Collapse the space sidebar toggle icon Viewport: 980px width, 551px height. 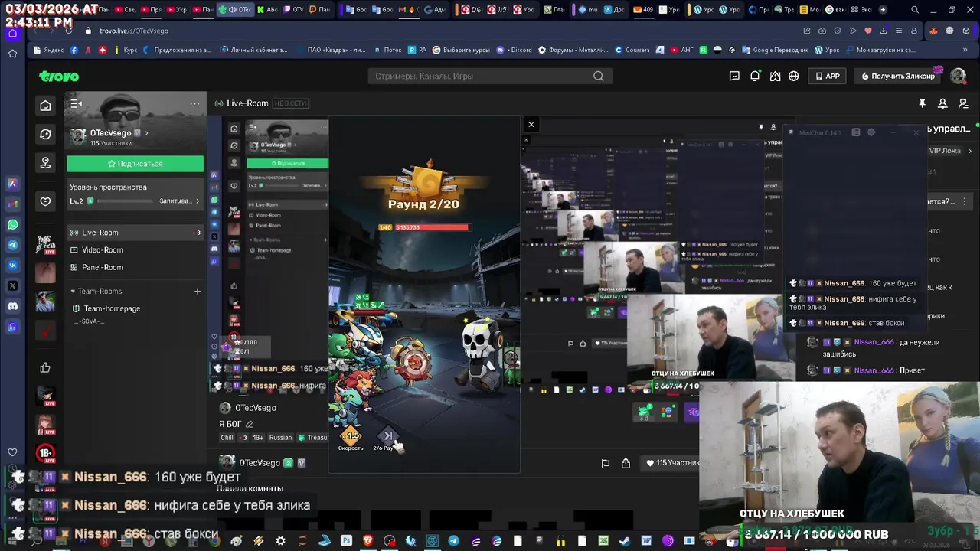point(76,104)
